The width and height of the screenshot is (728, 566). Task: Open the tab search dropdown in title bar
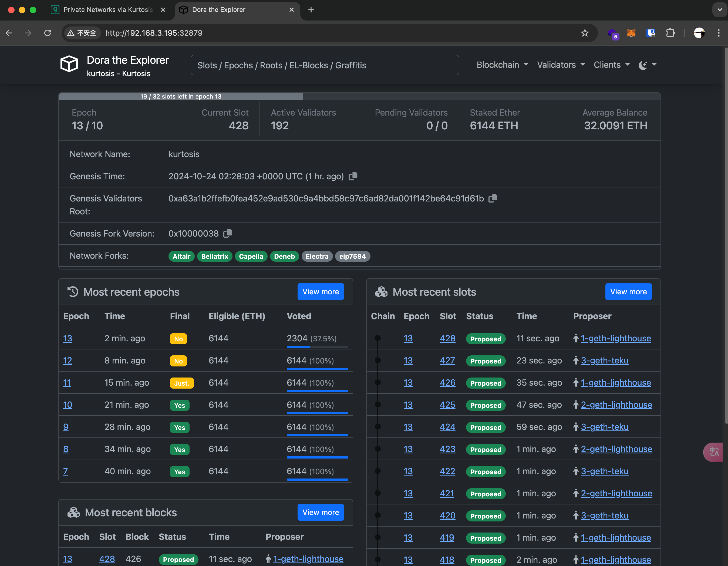(x=720, y=10)
